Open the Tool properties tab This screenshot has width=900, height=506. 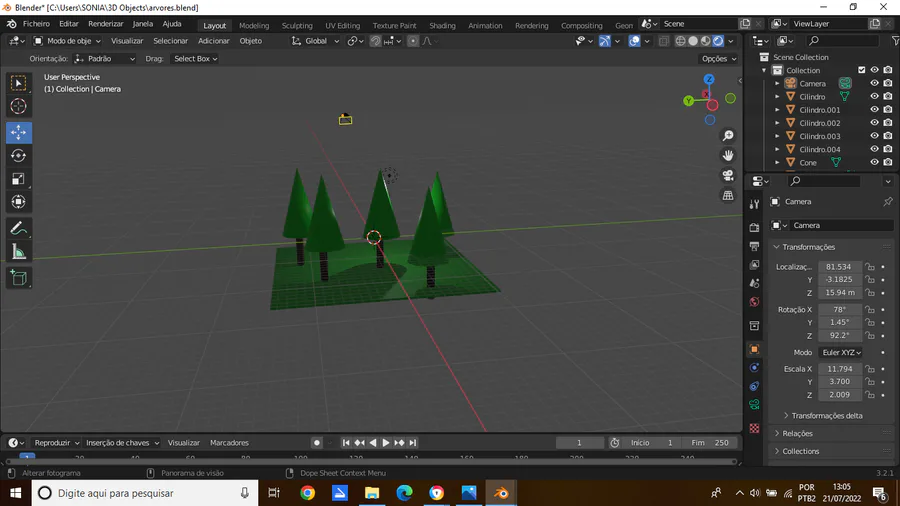coord(754,204)
